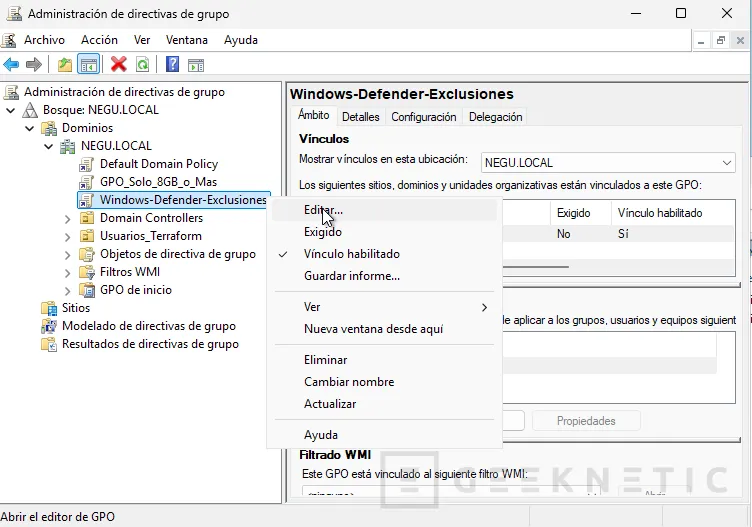Screen dimensions: 752x527
Task: Click the horizontal scrollbar in links list
Action: point(536,267)
